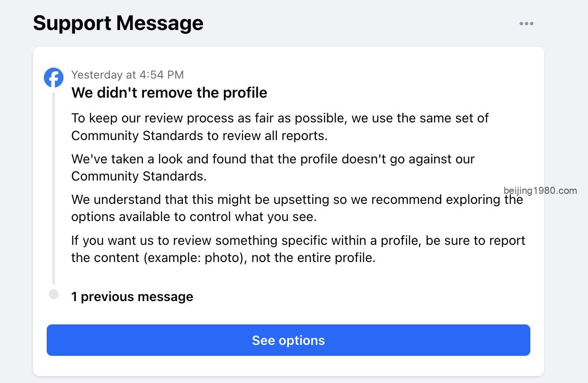Click the If you want us to review paragraph

[298, 249]
